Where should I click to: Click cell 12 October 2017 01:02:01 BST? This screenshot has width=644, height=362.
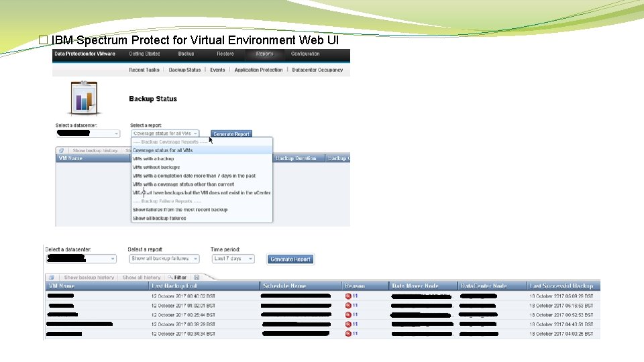(183, 306)
